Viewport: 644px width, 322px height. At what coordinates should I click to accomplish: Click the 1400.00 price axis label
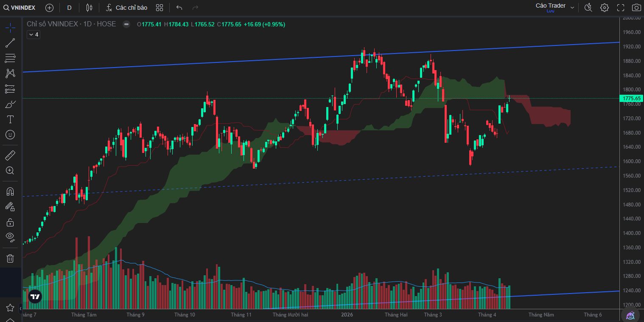click(x=631, y=233)
